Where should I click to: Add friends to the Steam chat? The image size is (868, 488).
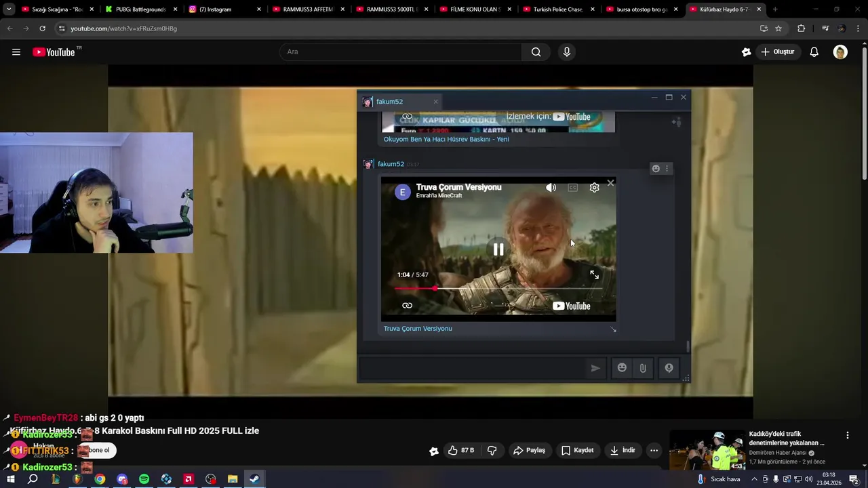coord(676,122)
